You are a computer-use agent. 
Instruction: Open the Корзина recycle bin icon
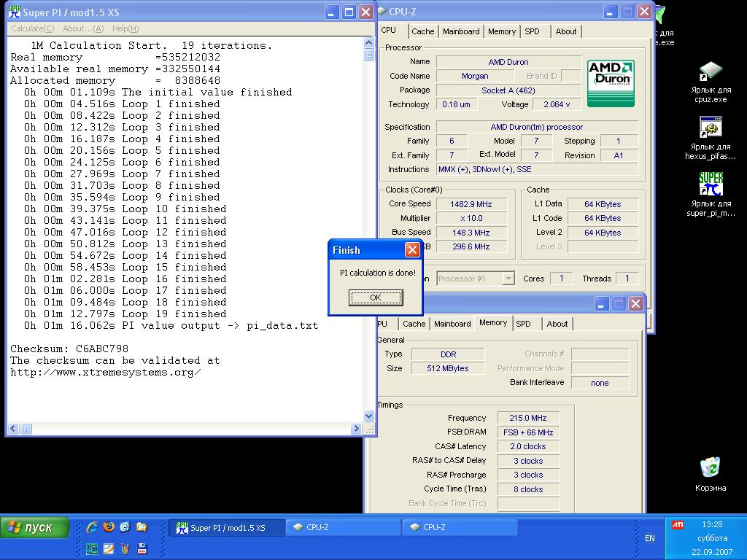[x=711, y=474]
